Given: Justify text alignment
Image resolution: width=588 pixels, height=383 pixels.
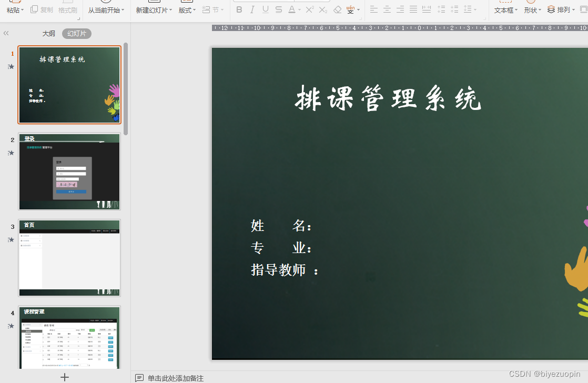Looking at the screenshot, I should [413, 10].
